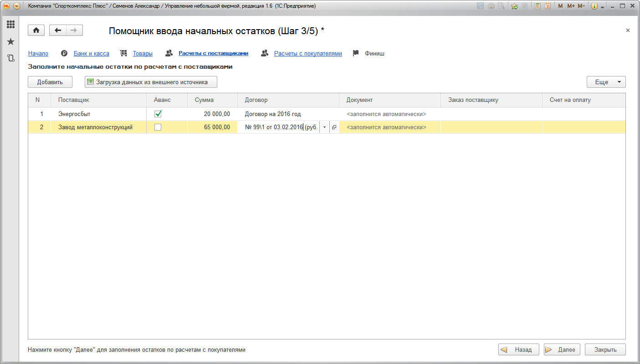Open the Favorites star panel in the sidebar
The width and height of the screenshot is (640, 364).
(x=10, y=41)
